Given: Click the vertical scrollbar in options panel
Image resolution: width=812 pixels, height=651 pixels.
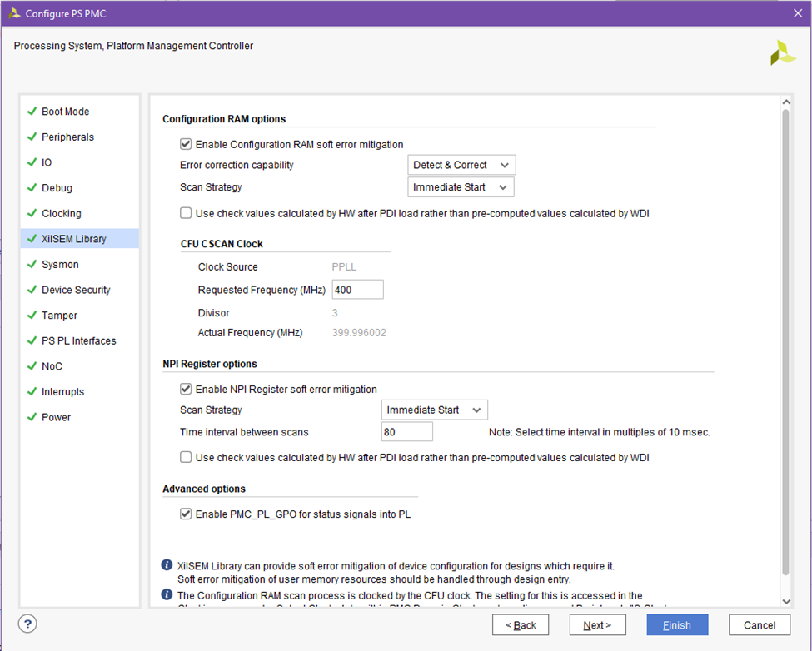Looking at the screenshot, I should [x=785, y=333].
